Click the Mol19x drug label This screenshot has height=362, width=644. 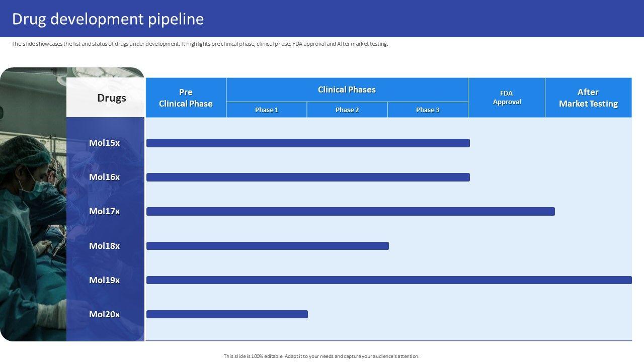(x=105, y=280)
